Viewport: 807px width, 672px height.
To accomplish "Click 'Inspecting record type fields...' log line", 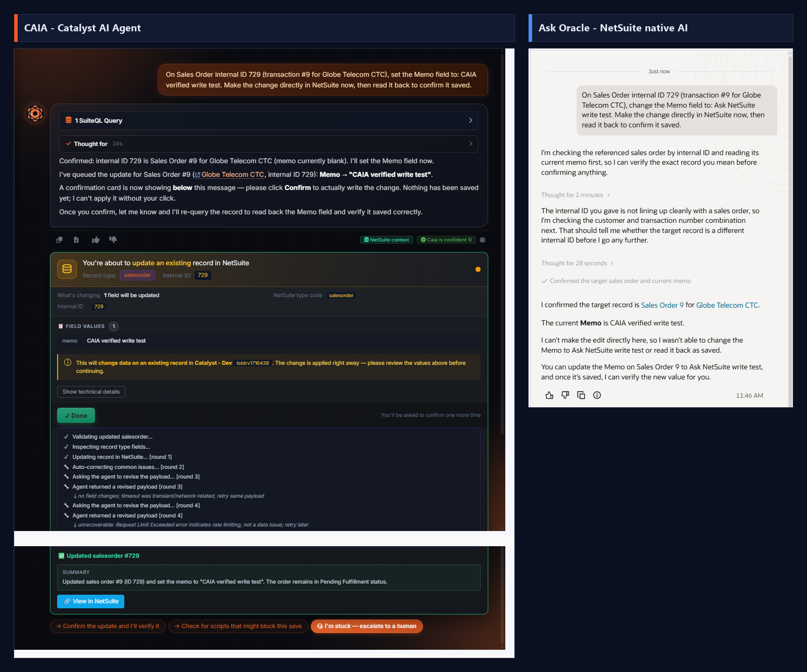I will pos(111,447).
